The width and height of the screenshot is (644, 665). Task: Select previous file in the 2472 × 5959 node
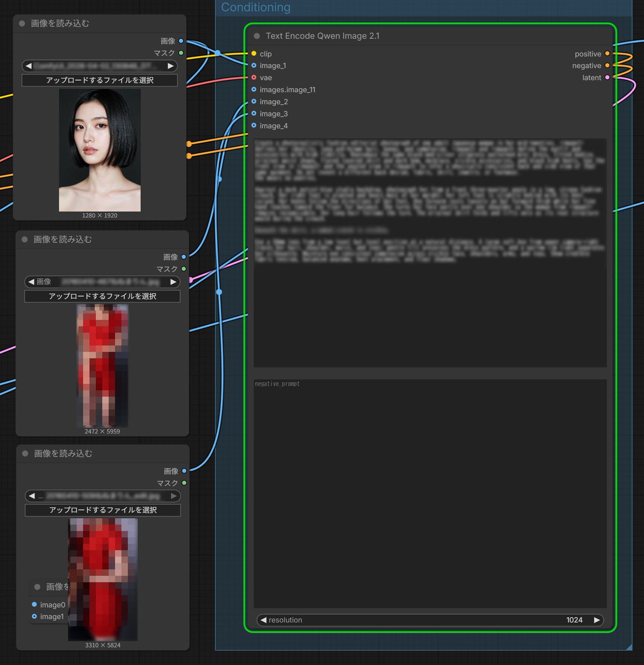coord(32,282)
